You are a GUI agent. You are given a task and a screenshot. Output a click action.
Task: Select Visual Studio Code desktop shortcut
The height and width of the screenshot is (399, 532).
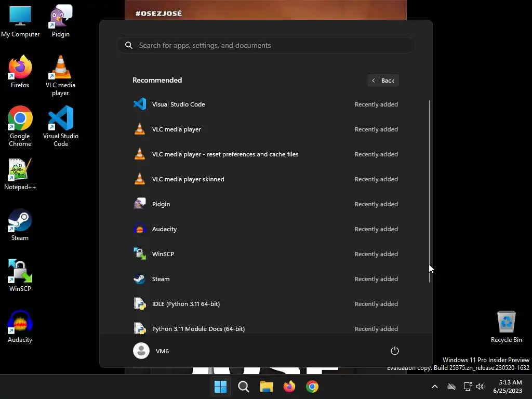coord(61,126)
